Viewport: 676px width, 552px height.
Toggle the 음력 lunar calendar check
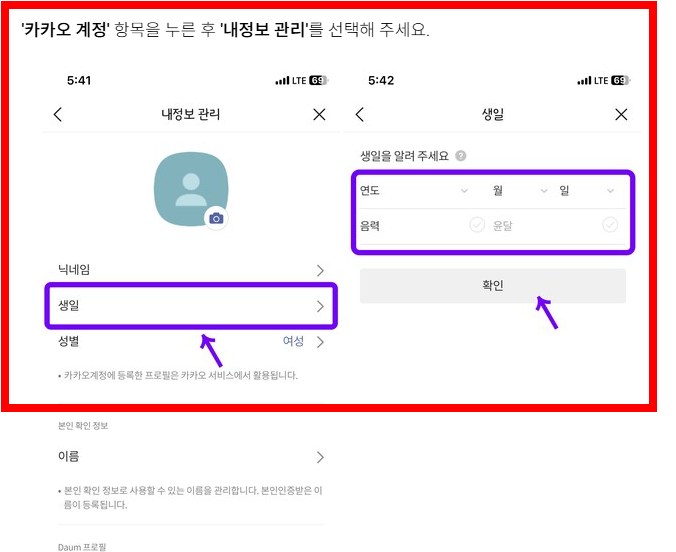(477, 225)
